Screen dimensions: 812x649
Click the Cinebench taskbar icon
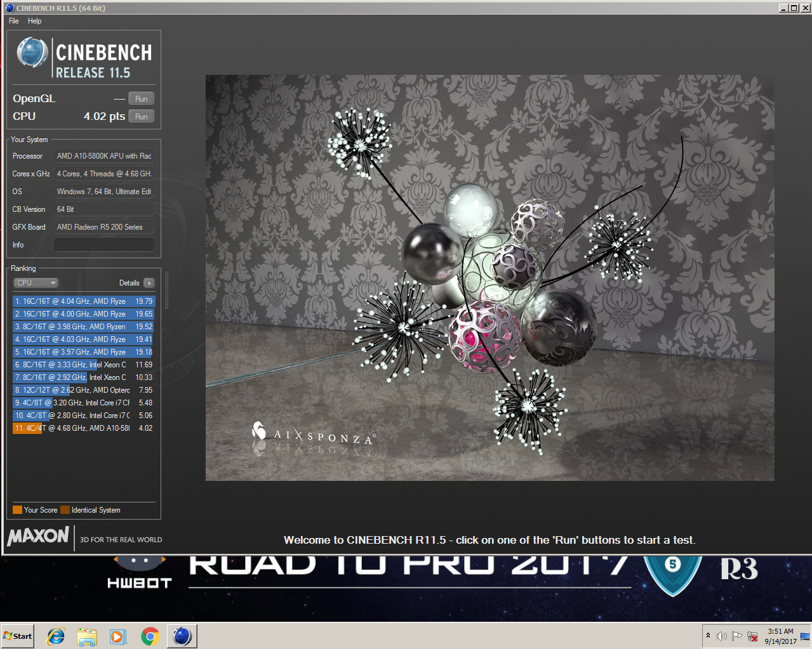tap(182, 636)
